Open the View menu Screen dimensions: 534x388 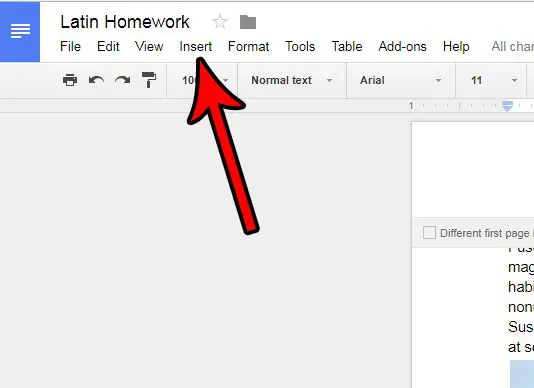(149, 46)
